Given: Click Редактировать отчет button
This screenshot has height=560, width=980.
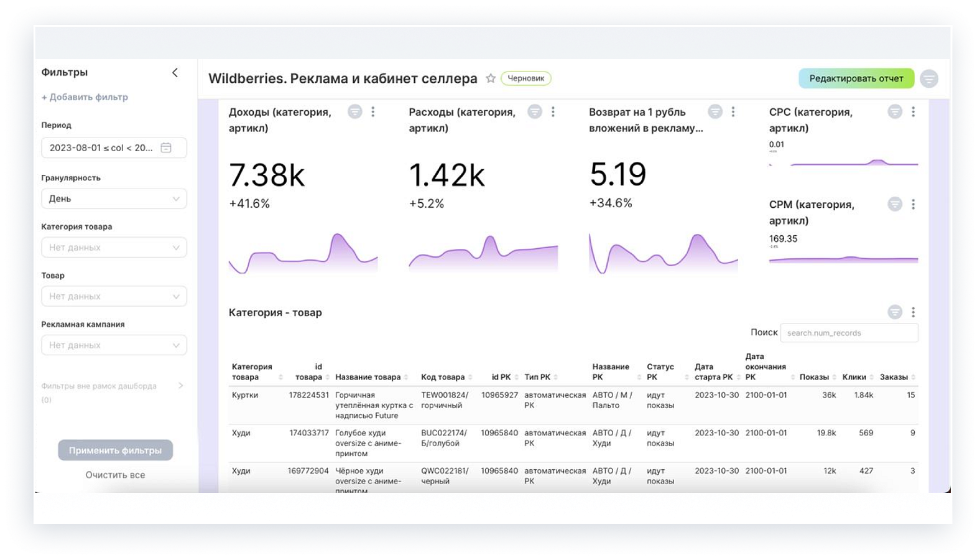Looking at the screenshot, I should (856, 78).
